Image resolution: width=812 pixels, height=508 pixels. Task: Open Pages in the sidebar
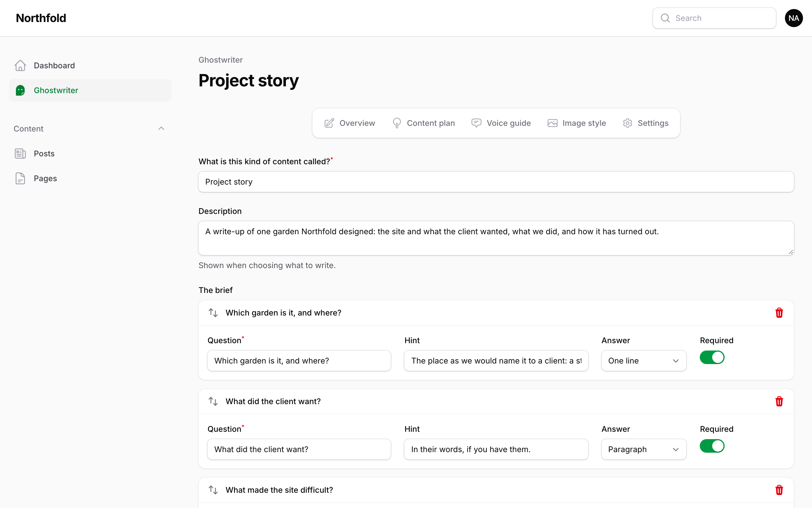[90, 178]
